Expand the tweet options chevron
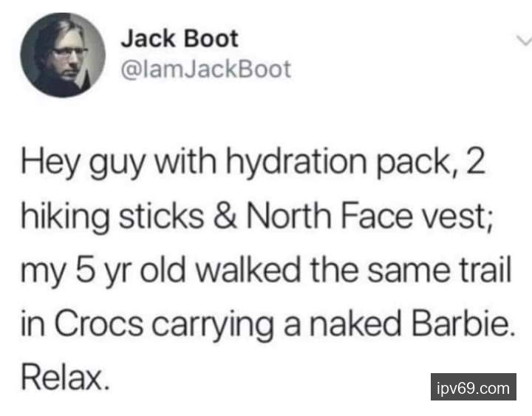 (524, 41)
